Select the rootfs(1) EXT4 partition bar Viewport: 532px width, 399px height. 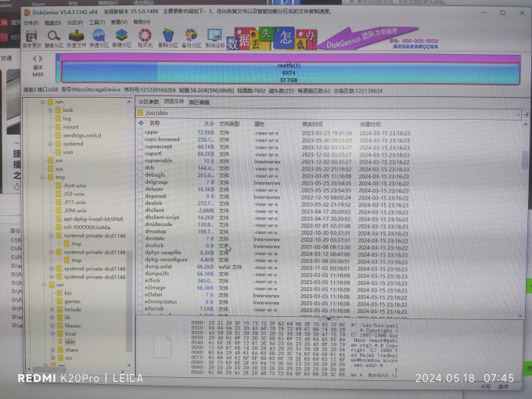click(290, 73)
